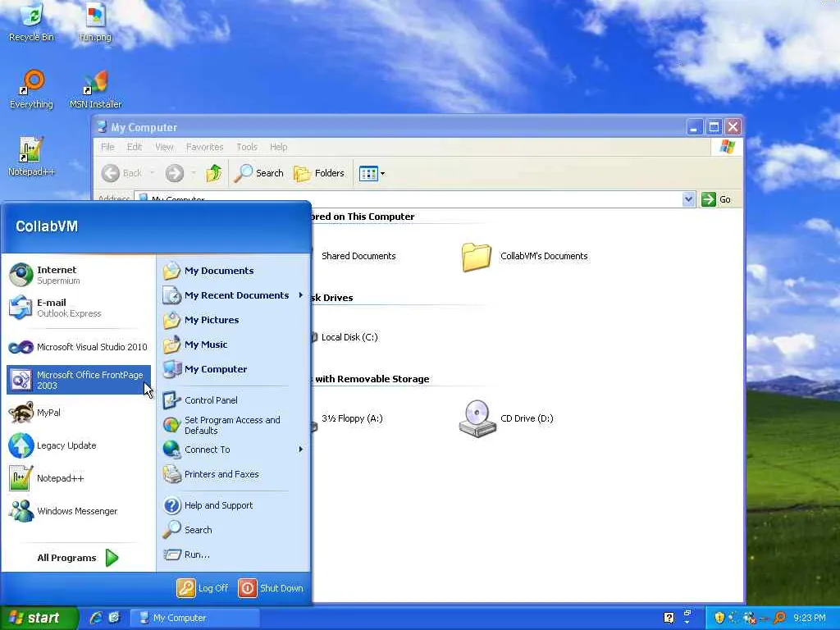Open Internet Supermium from Start menu
The image size is (840, 630).
pyautogui.click(x=78, y=275)
